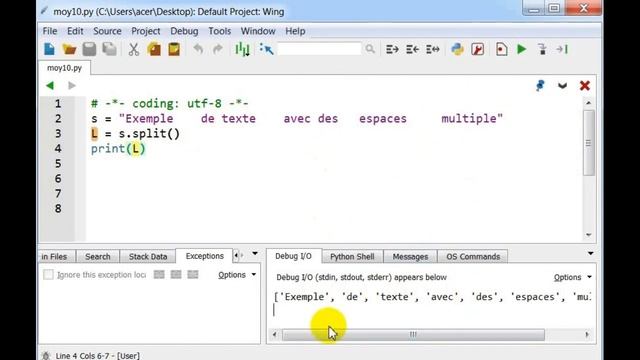Switch to Messages tab
This screenshot has width=640, height=360.
pyautogui.click(x=410, y=256)
